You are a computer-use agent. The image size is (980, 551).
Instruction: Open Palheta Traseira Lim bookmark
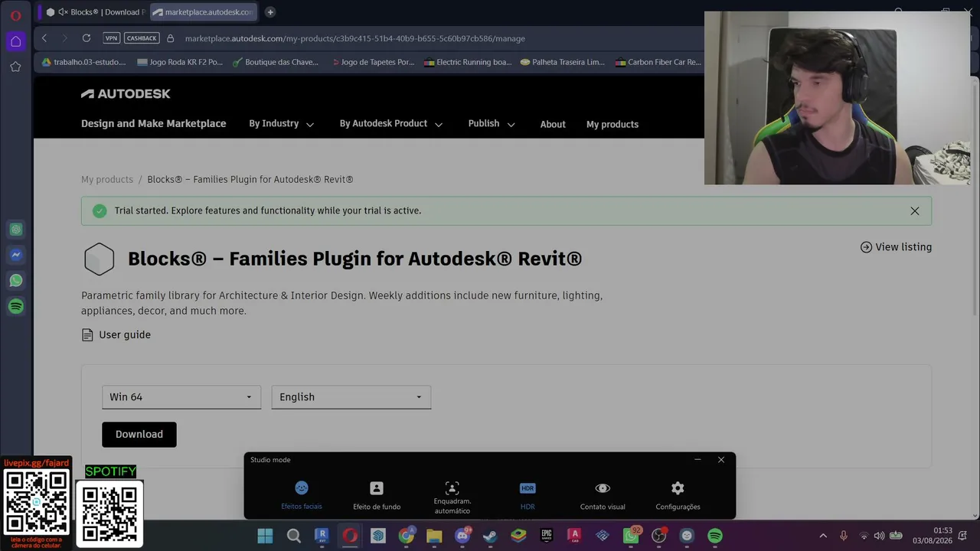pyautogui.click(x=562, y=62)
